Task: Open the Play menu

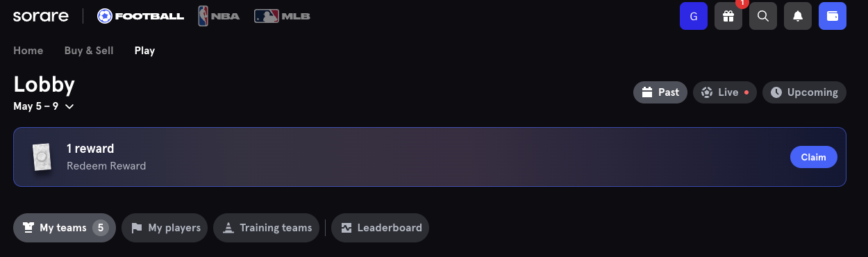Action: (144, 51)
